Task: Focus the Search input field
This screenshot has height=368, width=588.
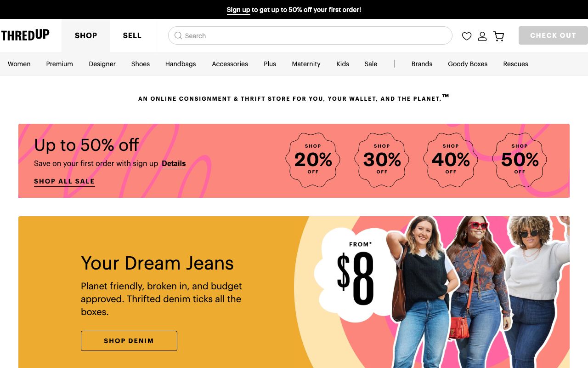Action: pyautogui.click(x=310, y=35)
